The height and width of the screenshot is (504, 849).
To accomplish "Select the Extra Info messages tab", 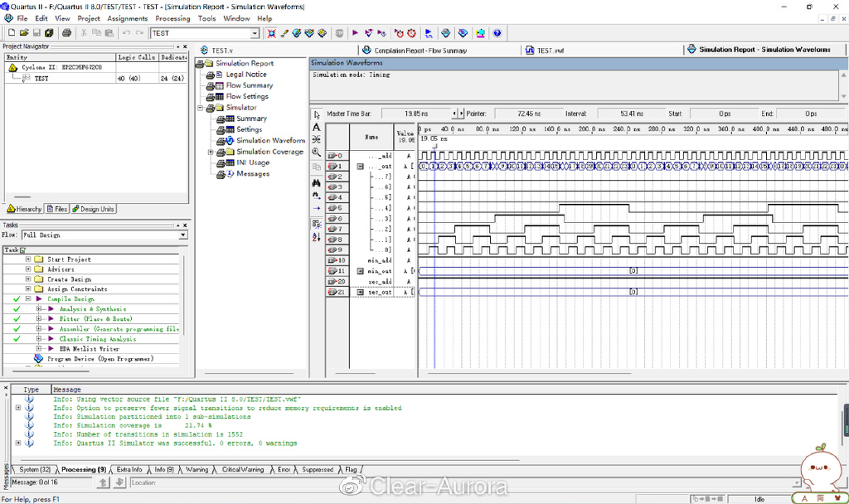I will (129, 469).
